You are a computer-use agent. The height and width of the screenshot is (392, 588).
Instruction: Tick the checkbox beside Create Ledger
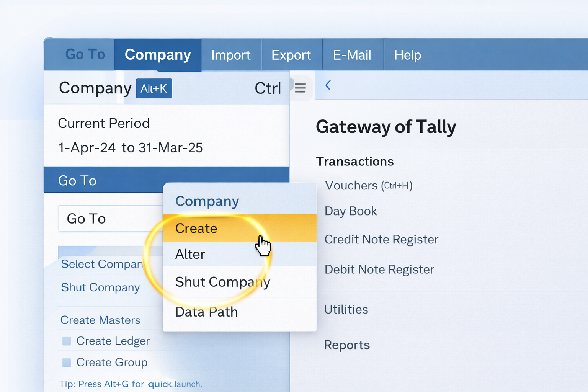point(67,341)
